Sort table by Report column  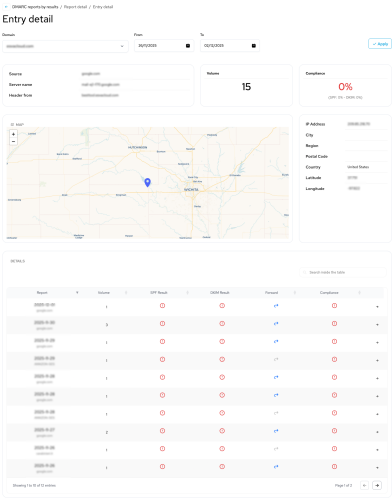click(77, 293)
